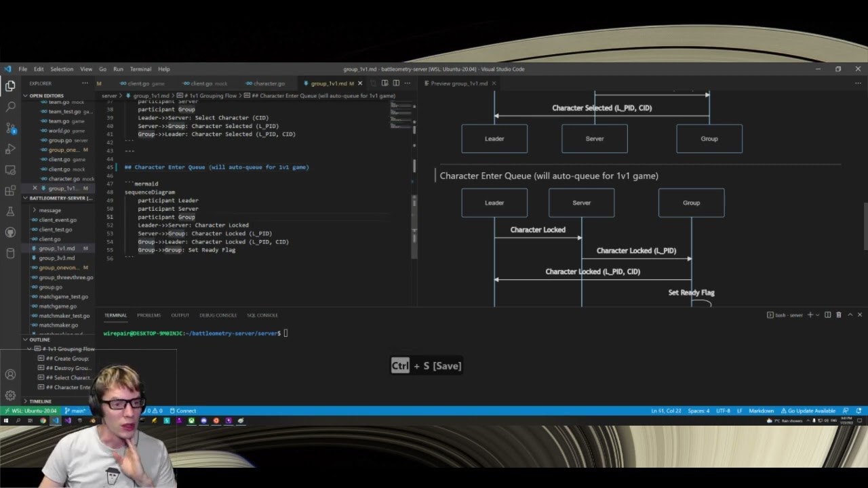Open the Extensions view
868x488 pixels.
coord(10,191)
